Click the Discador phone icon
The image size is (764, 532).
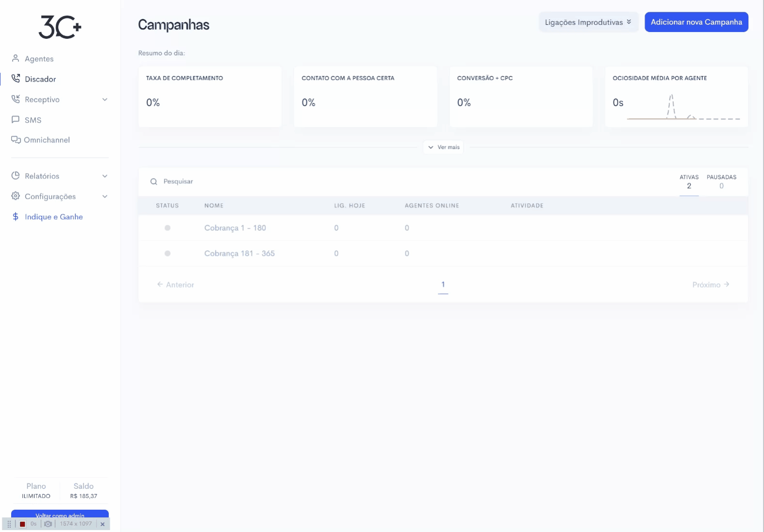(x=16, y=79)
